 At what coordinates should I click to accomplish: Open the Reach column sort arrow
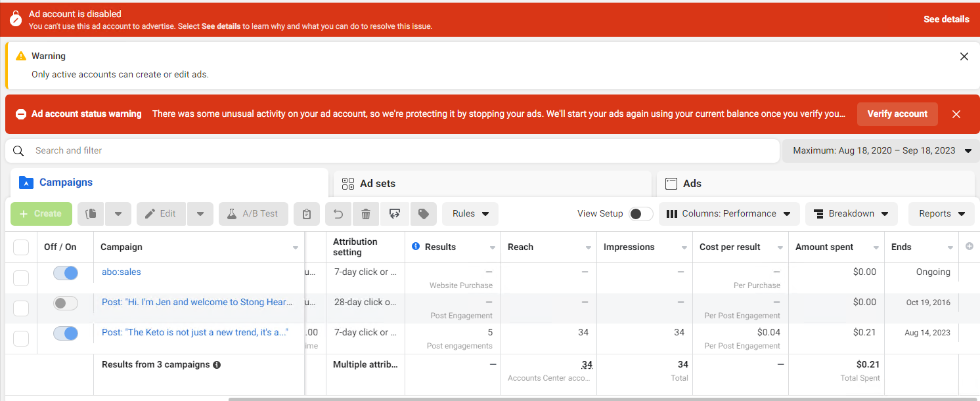click(589, 247)
